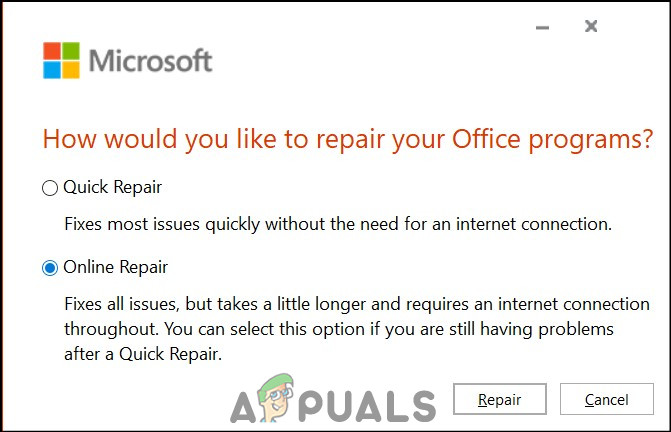Cancel the Office repair dialog
Screen dimensions: 671x432
[606, 400]
